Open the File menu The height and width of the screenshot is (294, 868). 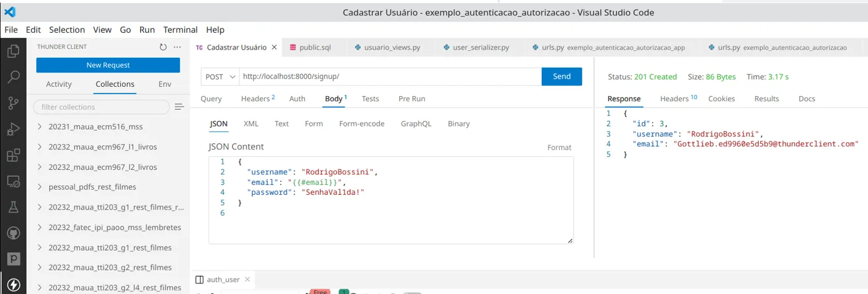tap(11, 30)
